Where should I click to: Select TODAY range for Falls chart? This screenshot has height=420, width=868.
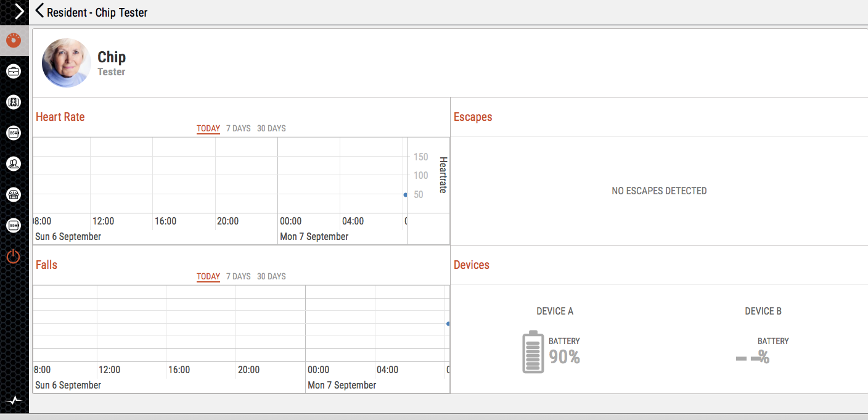(x=208, y=276)
